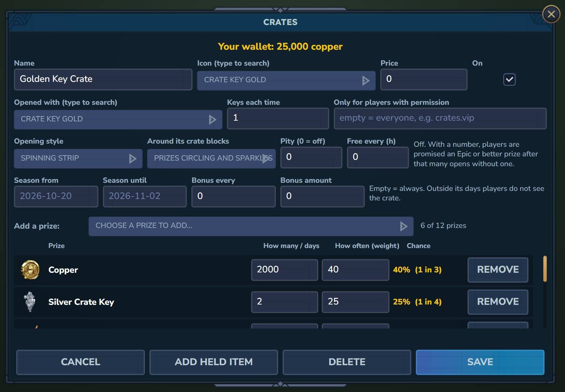Save the crate settings
Screen dimensions: 565x392
tap(480, 362)
